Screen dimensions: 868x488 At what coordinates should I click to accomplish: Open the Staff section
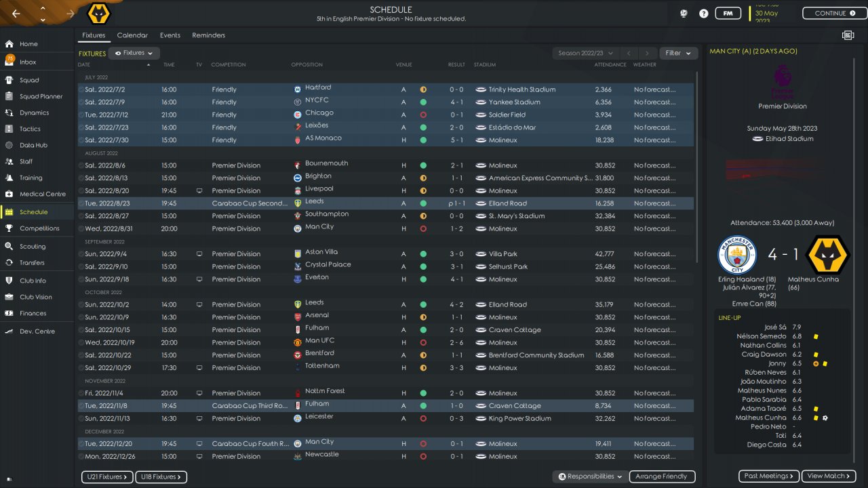[x=26, y=161]
